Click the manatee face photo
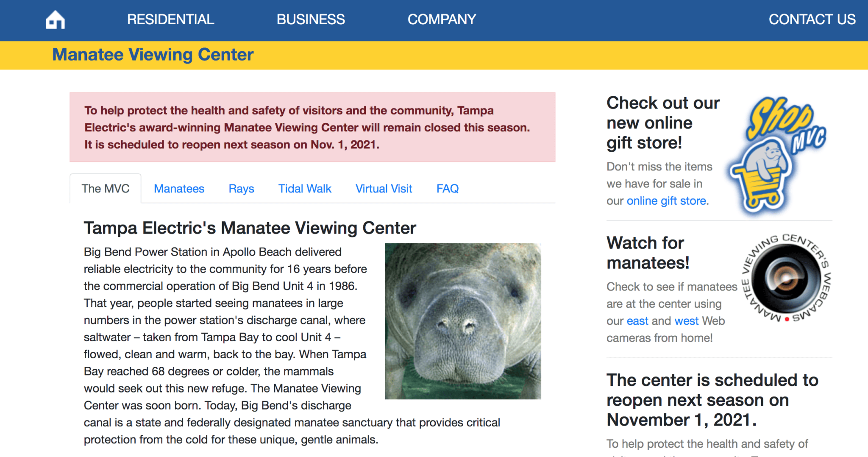Image resolution: width=868 pixels, height=457 pixels. pos(463,321)
